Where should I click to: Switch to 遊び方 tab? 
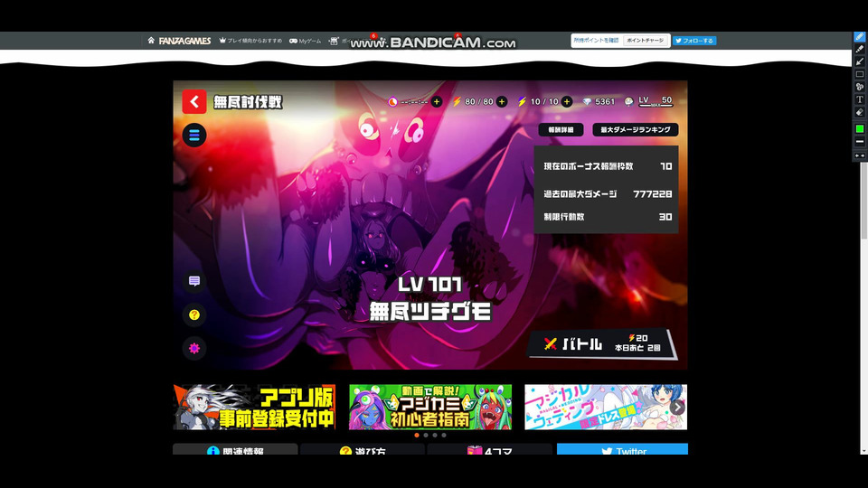coord(363,449)
